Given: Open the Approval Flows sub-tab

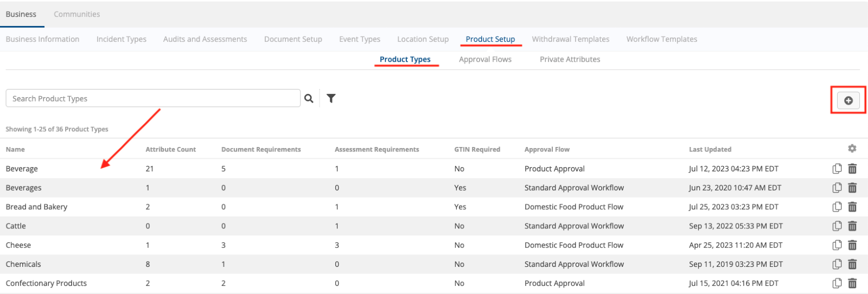Looking at the screenshot, I should pyautogui.click(x=485, y=59).
